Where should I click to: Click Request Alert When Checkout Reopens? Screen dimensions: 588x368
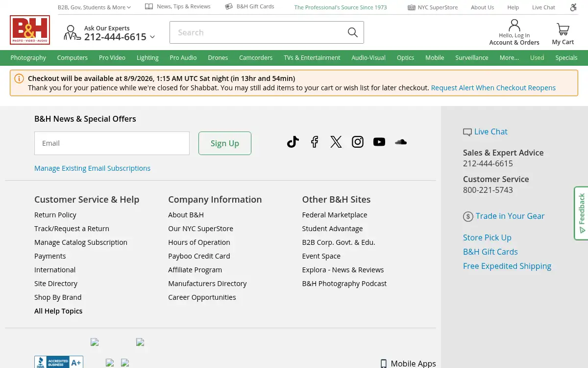point(493,88)
